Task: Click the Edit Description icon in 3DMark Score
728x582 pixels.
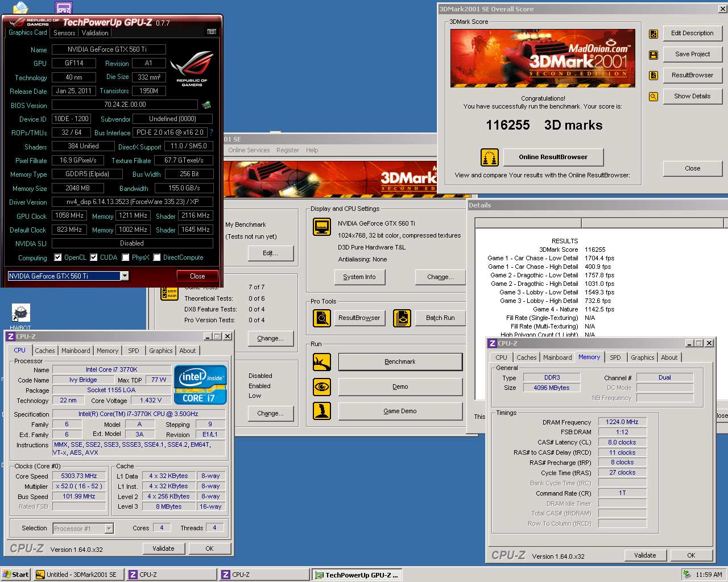Action: (653, 34)
